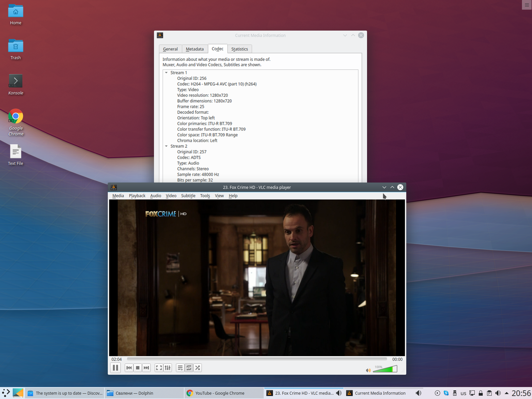532x399 pixels.
Task: Switch to the Statistics tab
Action: tap(239, 49)
